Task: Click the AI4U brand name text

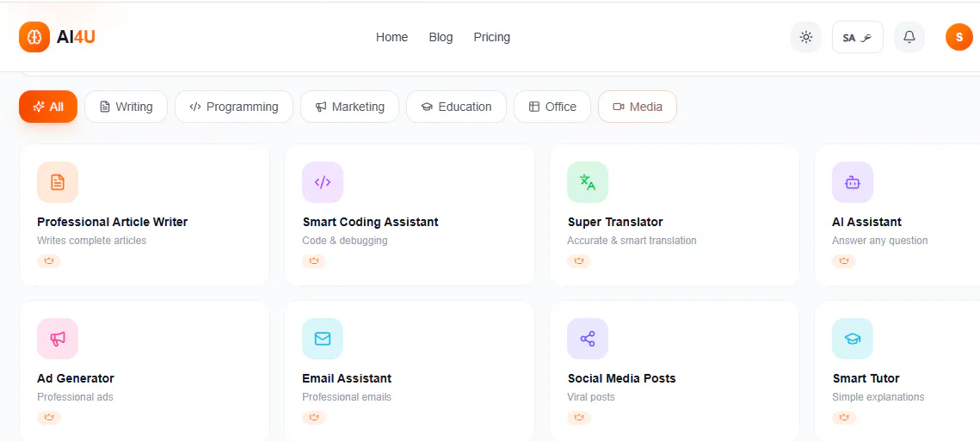Action: [x=76, y=38]
